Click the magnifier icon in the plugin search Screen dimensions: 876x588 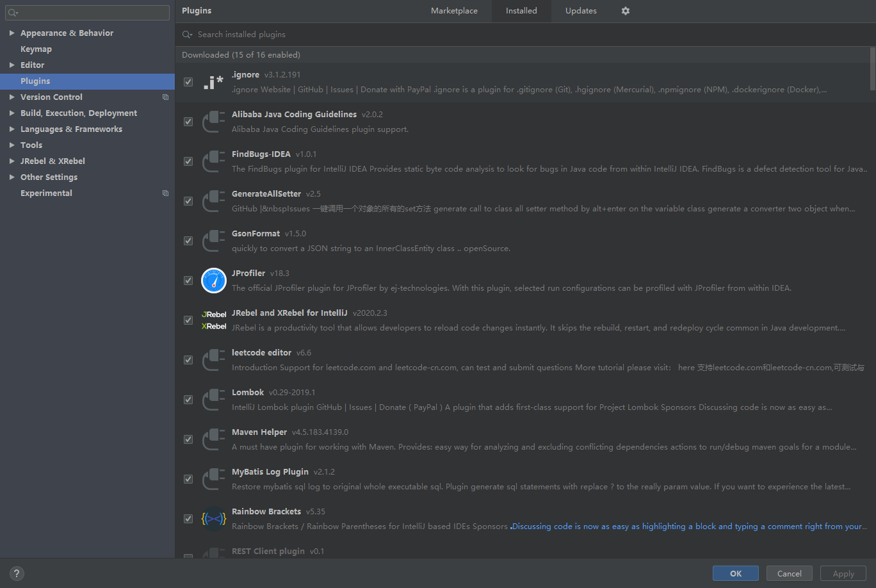coord(187,35)
